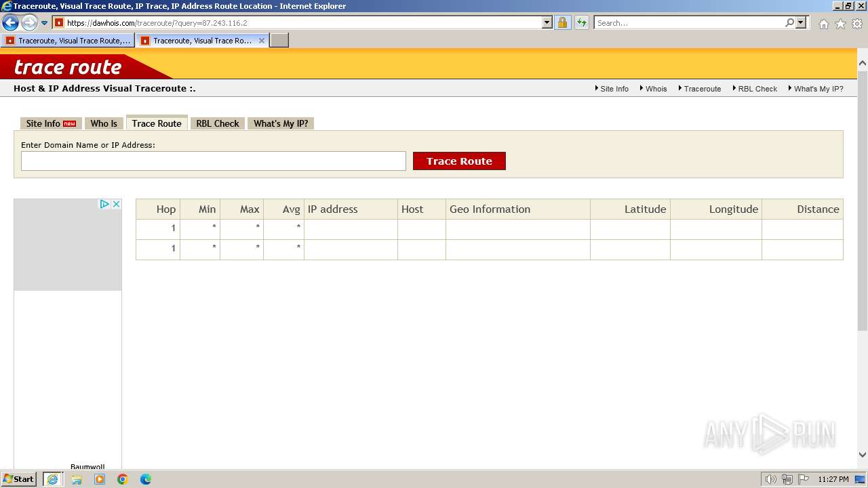868x488 pixels.
Task: Open File Explorer from the taskbar
Action: tap(77, 479)
